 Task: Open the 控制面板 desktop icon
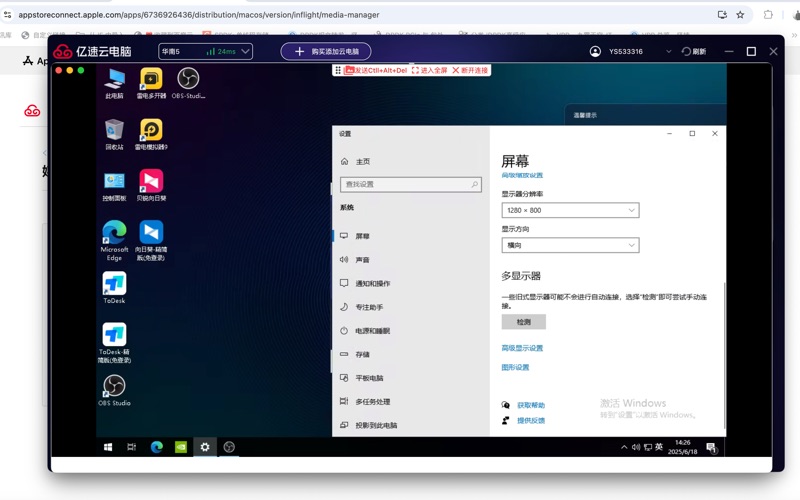point(114,186)
